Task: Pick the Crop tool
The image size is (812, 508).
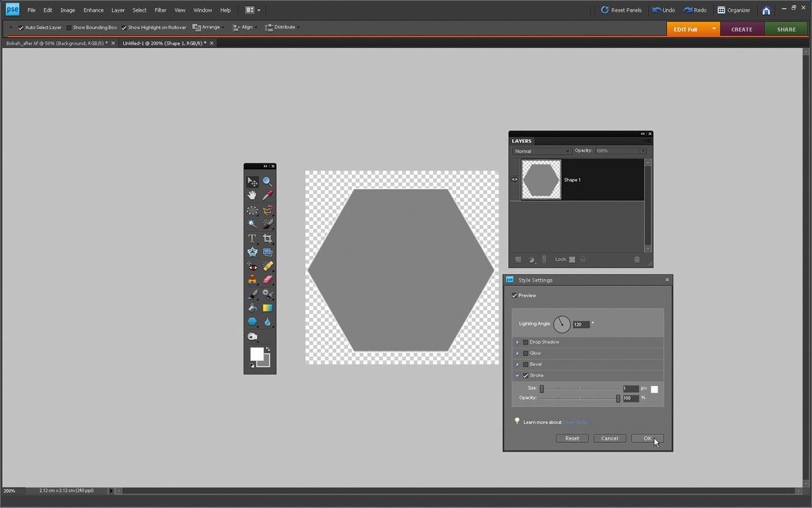Action: pos(268,238)
